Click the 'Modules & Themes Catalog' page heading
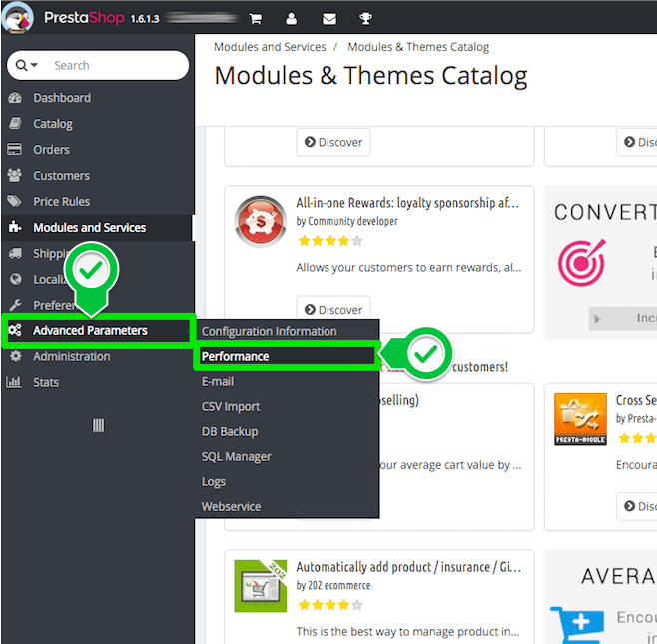The width and height of the screenshot is (657, 644). pyautogui.click(x=370, y=76)
